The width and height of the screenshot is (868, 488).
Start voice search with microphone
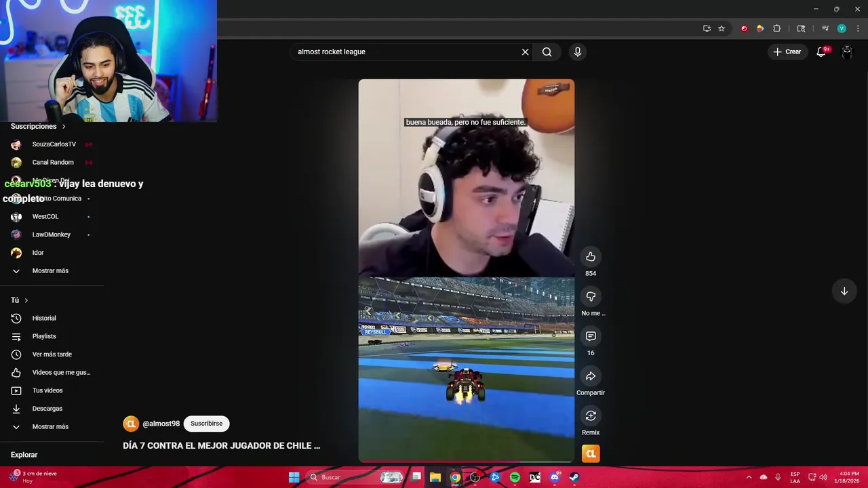pyautogui.click(x=578, y=52)
